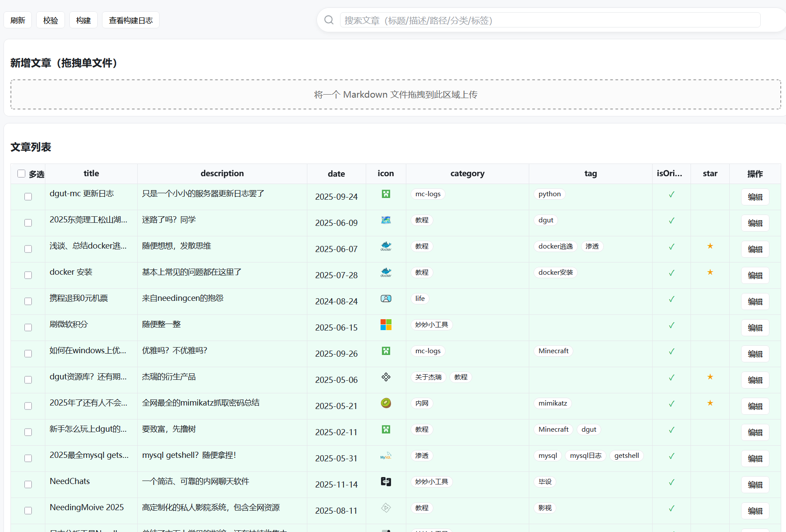Edit the NeedChats article via 编辑
The height and width of the screenshot is (532, 786).
(x=755, y=484)
